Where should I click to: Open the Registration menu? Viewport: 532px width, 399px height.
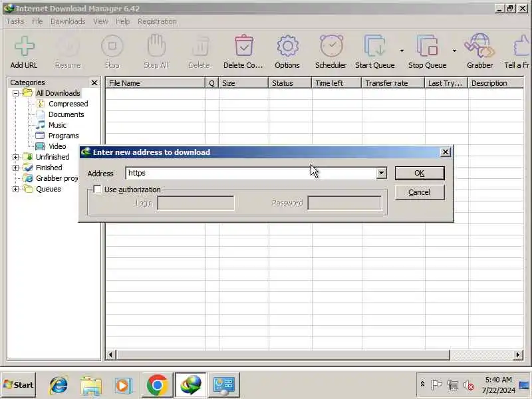pos(157,21)
